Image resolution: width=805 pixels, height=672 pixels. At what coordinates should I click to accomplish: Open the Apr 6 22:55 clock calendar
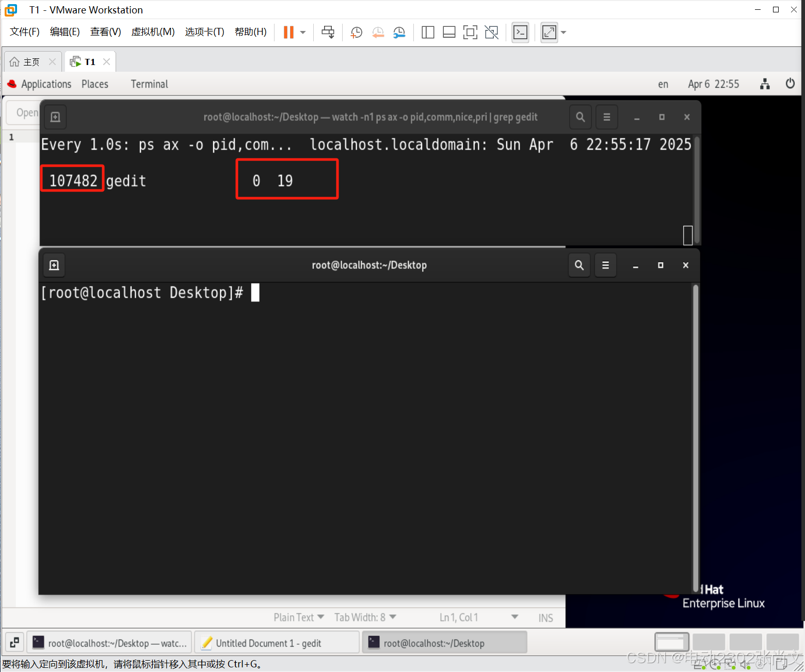[713, 84]
